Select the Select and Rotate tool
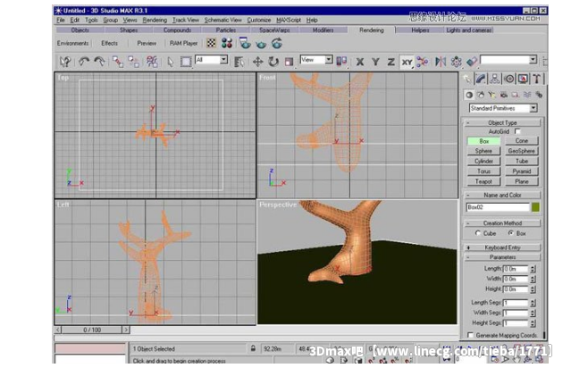 [273, 62]
